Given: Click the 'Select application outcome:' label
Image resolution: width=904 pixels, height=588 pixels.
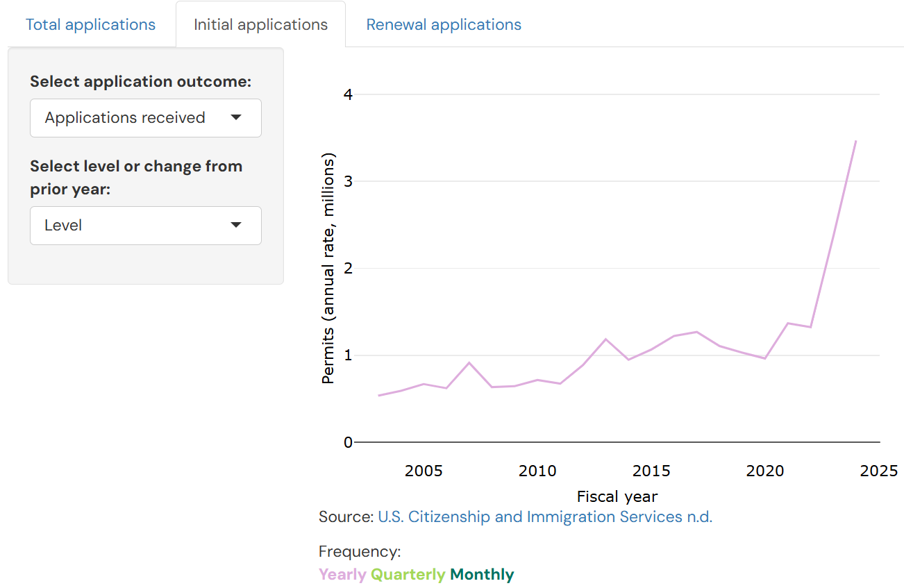Looking at the screenshot, I should (x=140, y=82).
